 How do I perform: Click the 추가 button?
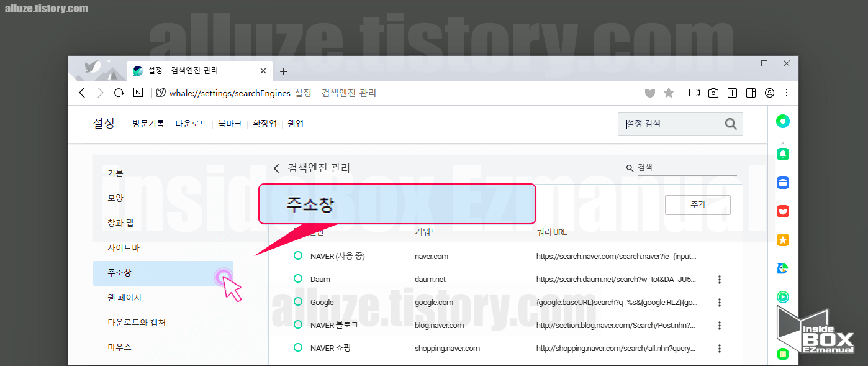pos(697,204)
